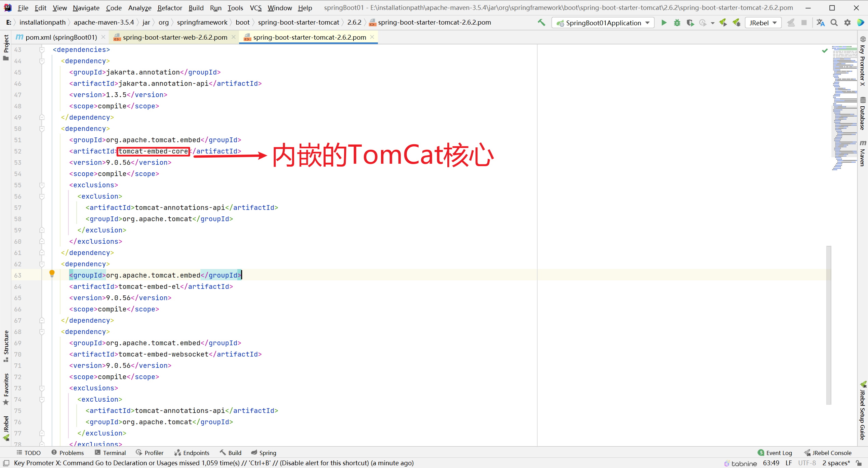The height and width of the screenshot is (468, 868).
Task: Click the Build project hammer icon
Action: (x=541, y=23)
